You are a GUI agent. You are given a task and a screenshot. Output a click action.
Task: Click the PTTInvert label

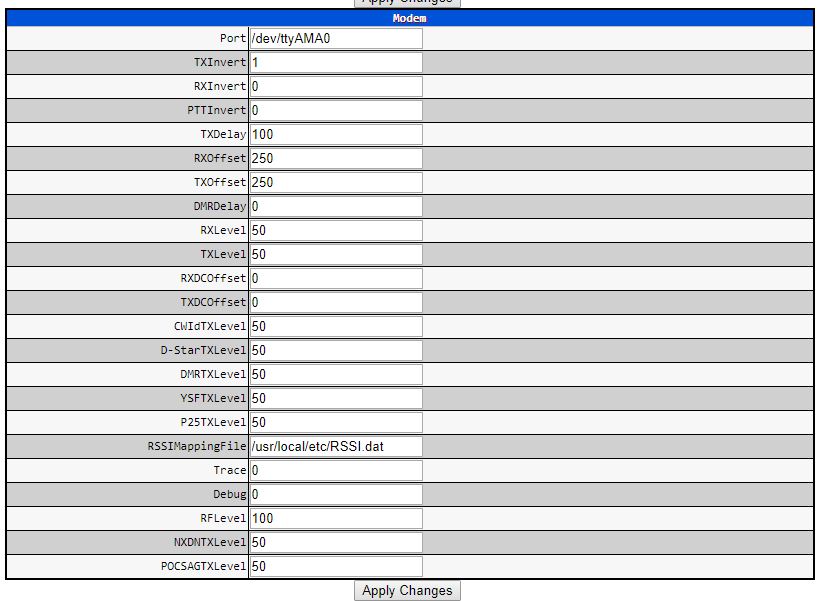(217, 110)
